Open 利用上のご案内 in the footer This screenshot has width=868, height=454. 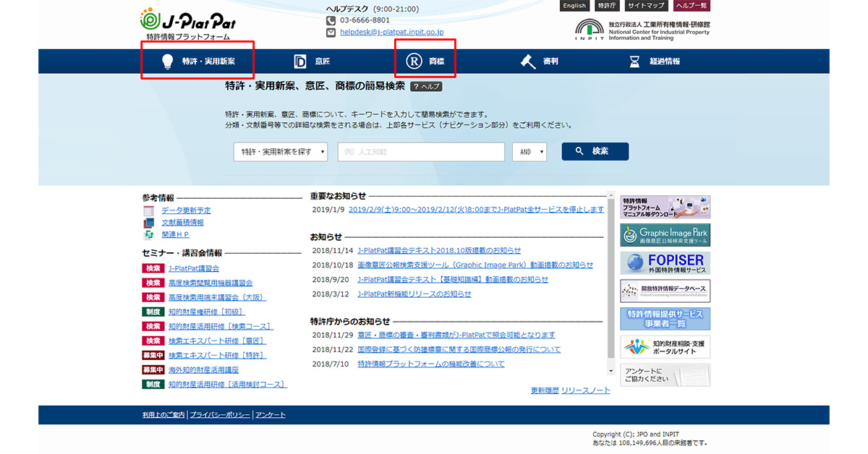coord(164,415)
